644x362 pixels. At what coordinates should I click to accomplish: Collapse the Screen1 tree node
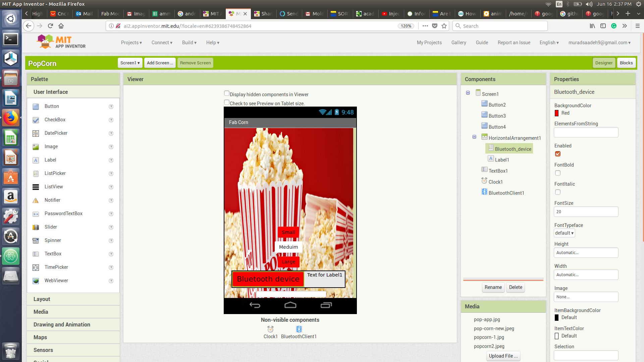tap(468, 93)
